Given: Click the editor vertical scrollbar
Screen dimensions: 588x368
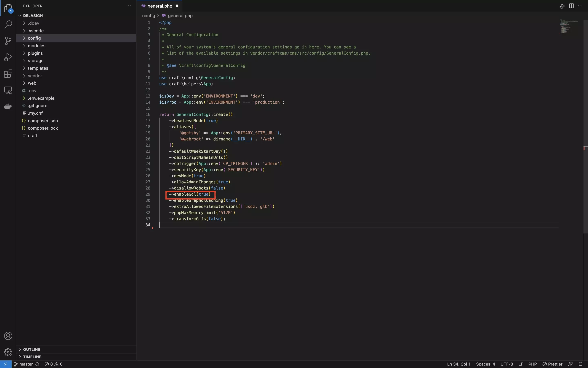Looking at the screenshot, I should pyautogui.click(x=586, y=127).
